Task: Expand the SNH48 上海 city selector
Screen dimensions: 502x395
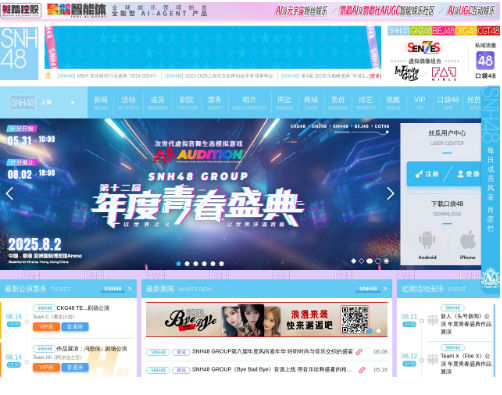Action: 43,102
